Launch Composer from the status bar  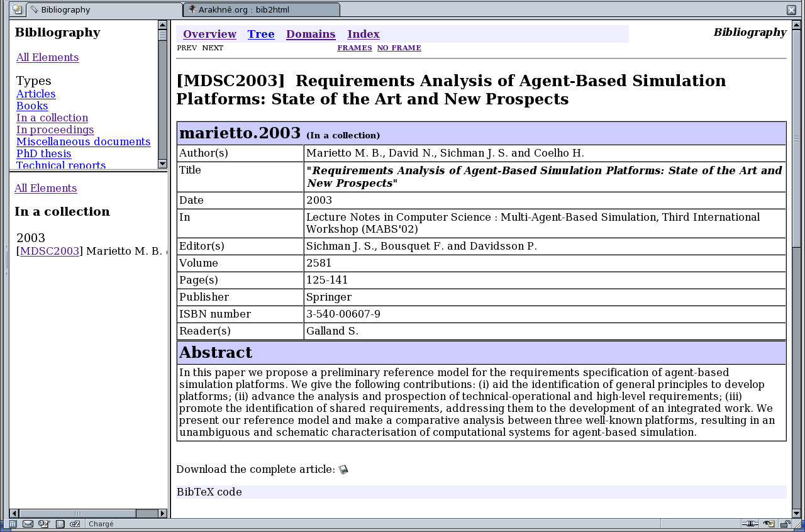(43, 524)
